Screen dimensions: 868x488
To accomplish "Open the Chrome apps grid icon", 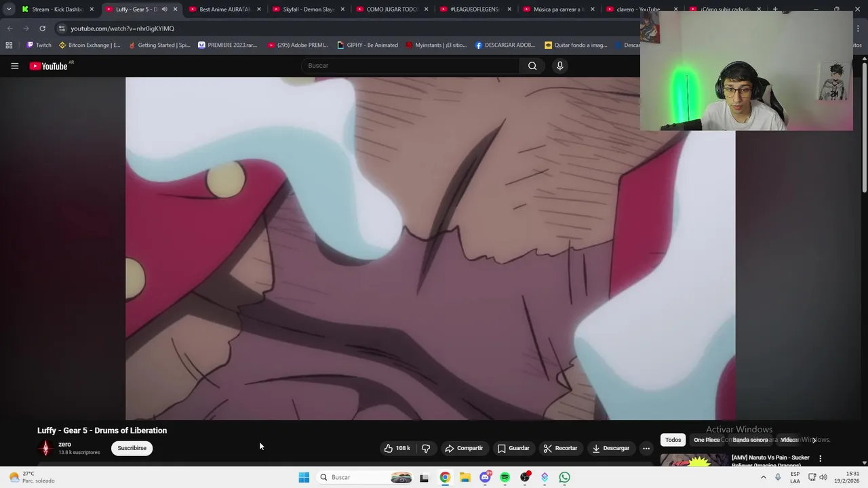I will click(9, 45).
